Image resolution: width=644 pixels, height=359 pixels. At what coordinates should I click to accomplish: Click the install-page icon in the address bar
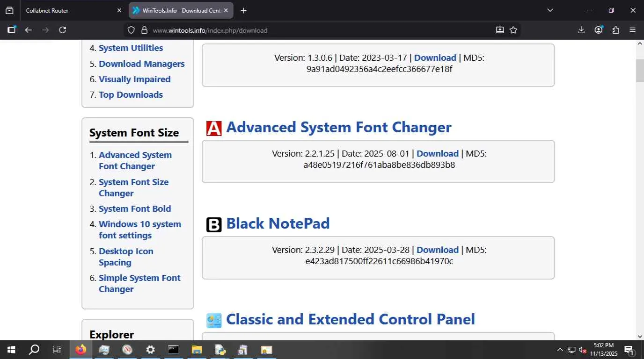(500, 30)
